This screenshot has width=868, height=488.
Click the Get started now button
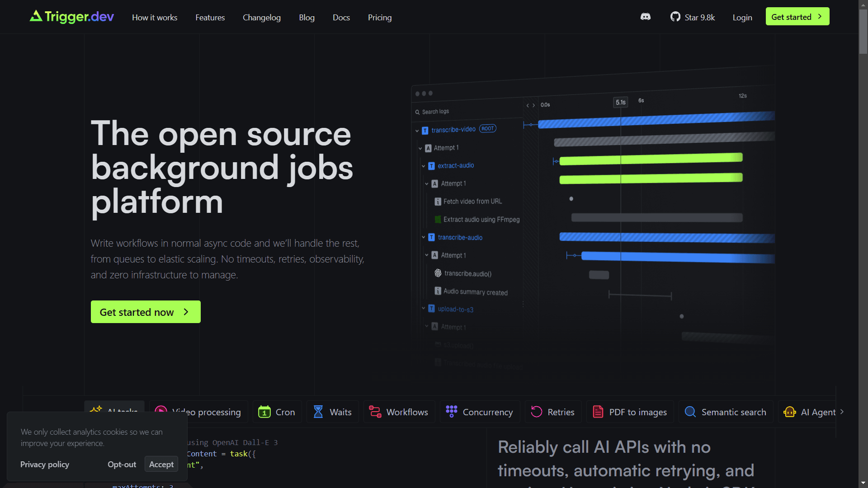(145, 312)
